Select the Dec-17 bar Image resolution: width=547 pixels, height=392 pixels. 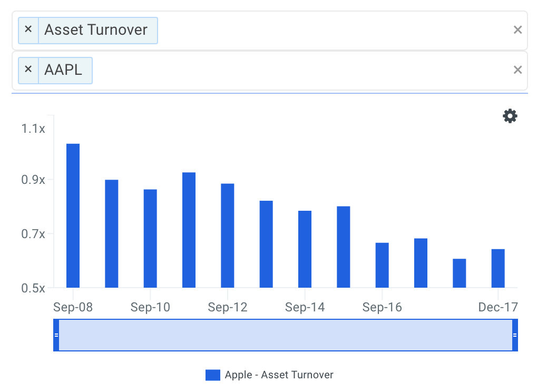pyautogui.click(x=498, y=268)
